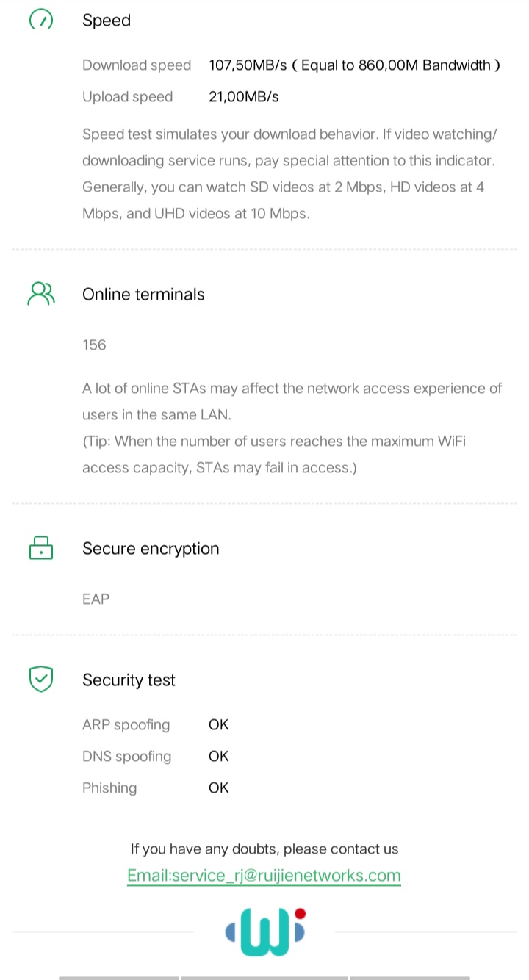Select the Speed section heading
The width and height of the screenshot is (529, 980).
click(x=107, y=21)
